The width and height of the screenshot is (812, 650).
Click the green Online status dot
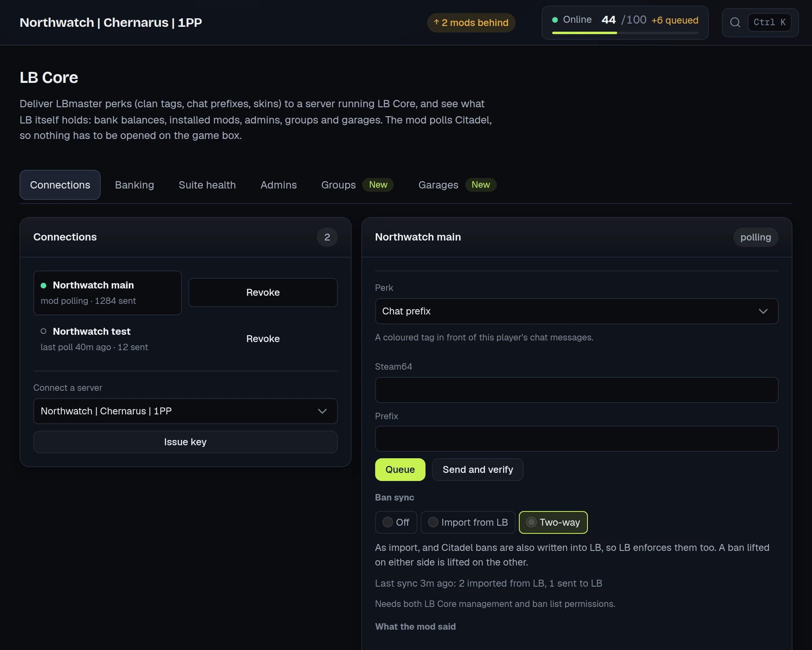555,20
